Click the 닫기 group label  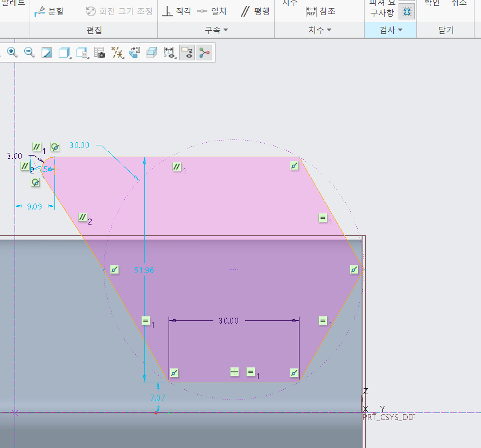pyautogui.click(x=446, y=30)
